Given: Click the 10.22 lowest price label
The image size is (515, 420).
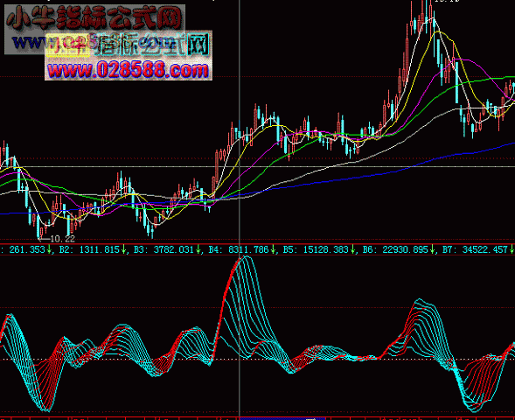Looking at the screenshot, I should coord(63,239).
